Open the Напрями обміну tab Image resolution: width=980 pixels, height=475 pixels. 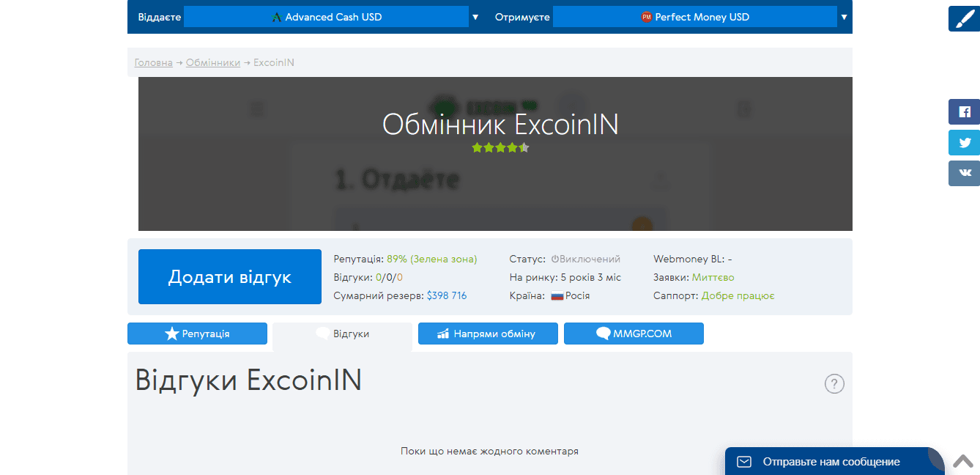(486, 334)
